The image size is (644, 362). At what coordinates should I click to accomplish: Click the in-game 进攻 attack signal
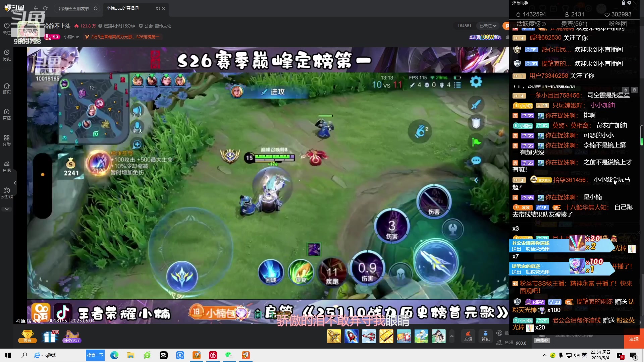pyautogui.click(x=273, y=92)
